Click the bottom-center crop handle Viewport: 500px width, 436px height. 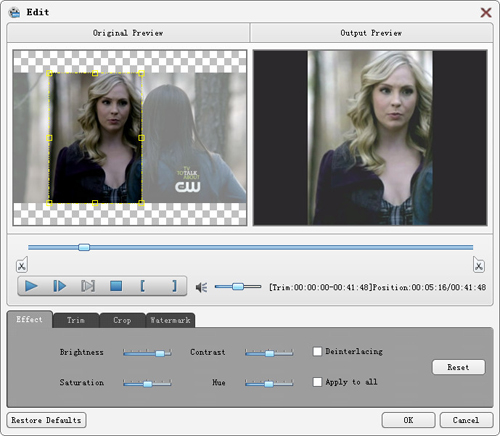click(95, 203)
